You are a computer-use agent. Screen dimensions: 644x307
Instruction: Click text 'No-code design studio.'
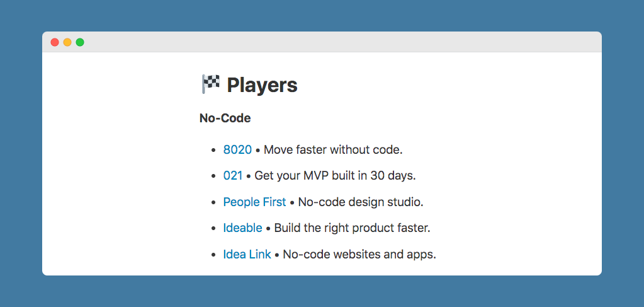pos(361,202)
